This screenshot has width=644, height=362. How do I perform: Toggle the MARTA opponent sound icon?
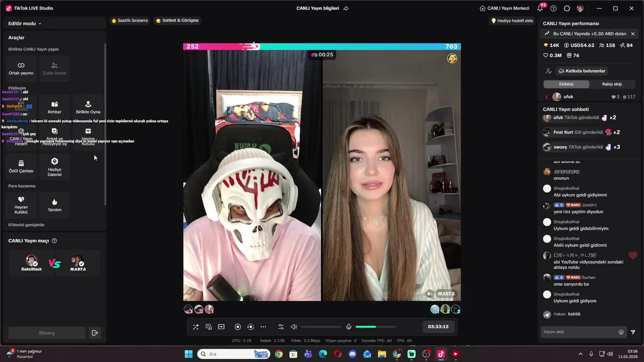click(429, 294)
